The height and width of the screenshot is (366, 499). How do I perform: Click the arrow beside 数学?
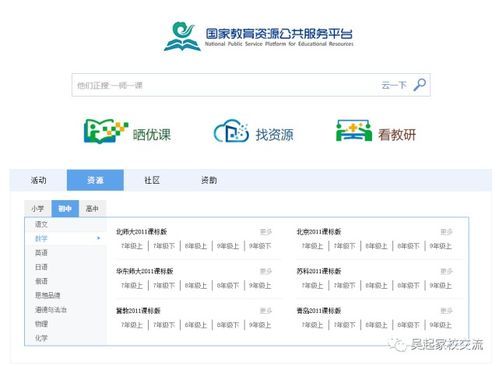(98, 238)
